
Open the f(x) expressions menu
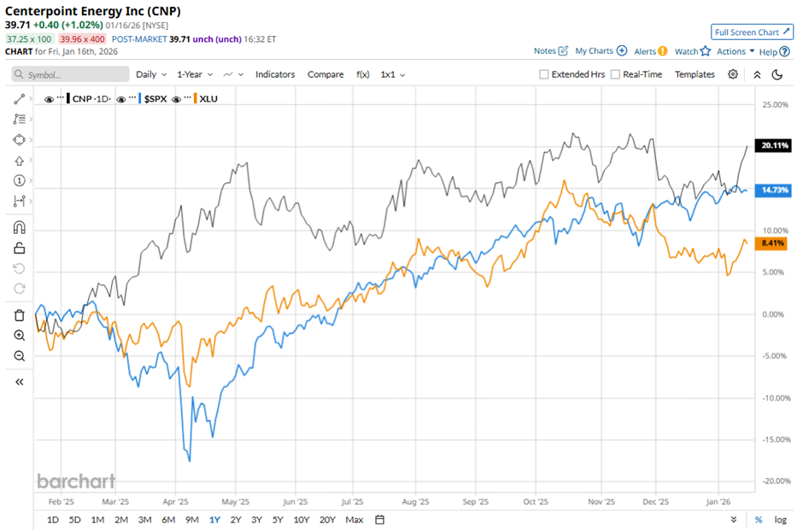click(x=362, y=74)
